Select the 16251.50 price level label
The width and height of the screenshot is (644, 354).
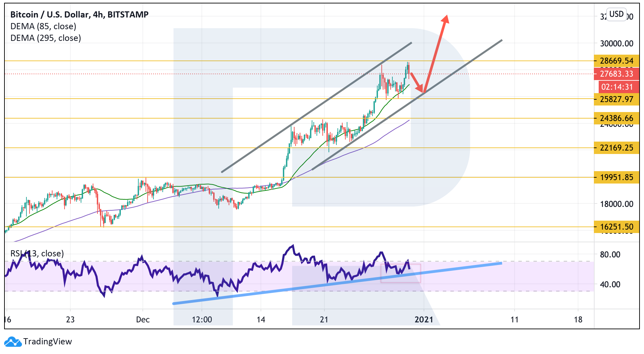coord(616,227)
